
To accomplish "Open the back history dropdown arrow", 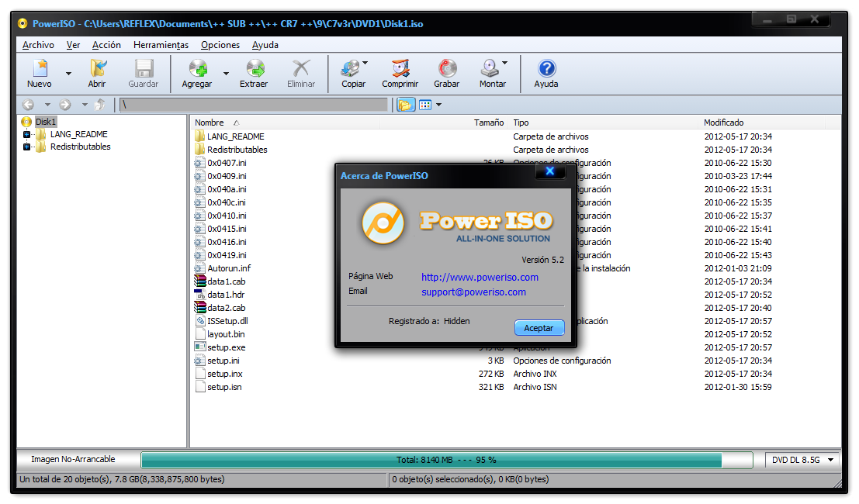I will click(47, 105).
